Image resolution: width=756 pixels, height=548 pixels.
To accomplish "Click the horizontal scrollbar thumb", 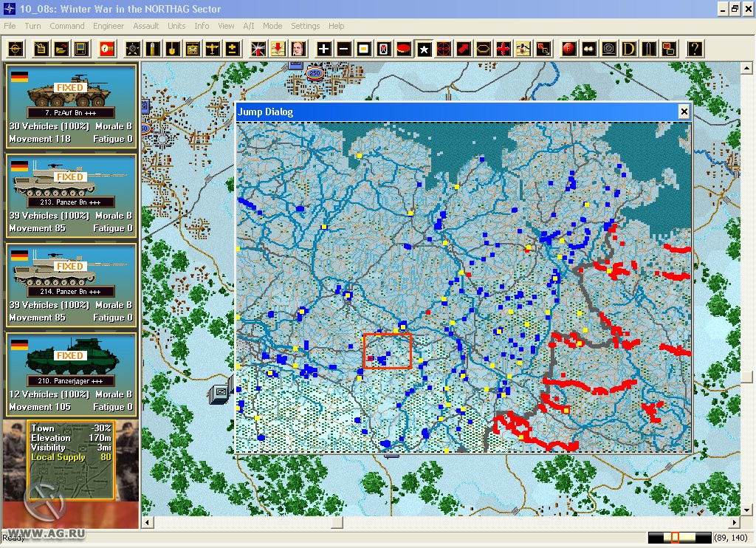I will click(337, 522).
